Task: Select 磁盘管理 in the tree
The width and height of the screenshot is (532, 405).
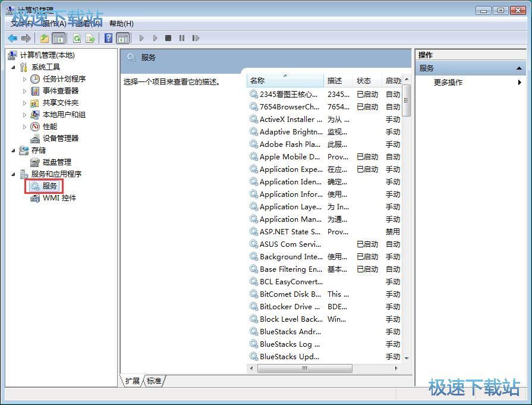Action: pos(57,162)
